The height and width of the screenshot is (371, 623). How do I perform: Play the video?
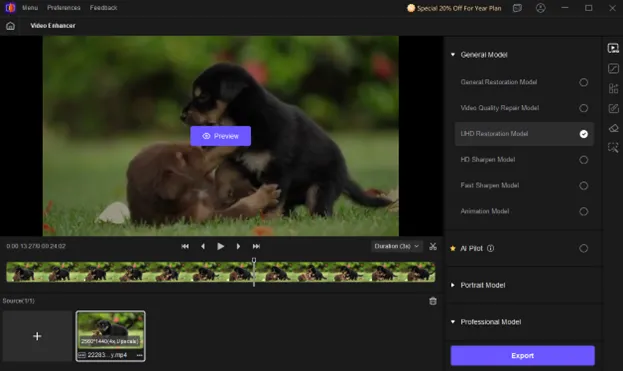(221, 246)
